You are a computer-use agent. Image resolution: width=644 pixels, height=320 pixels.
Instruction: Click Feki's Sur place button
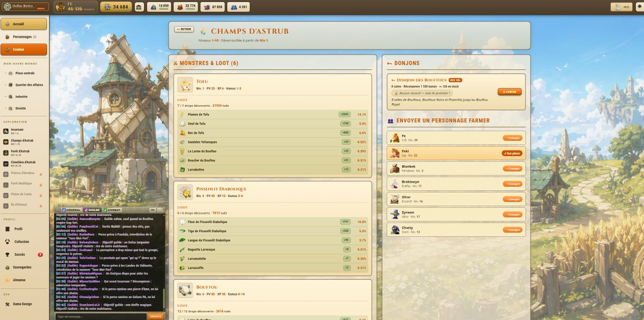click(512, 153)
